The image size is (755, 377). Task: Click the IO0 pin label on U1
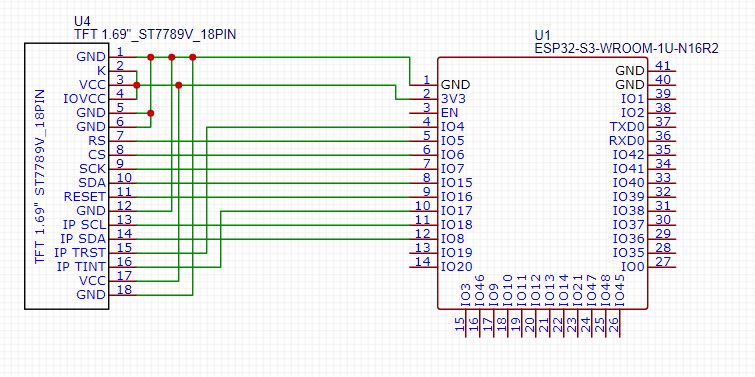[x=632, y=266]
